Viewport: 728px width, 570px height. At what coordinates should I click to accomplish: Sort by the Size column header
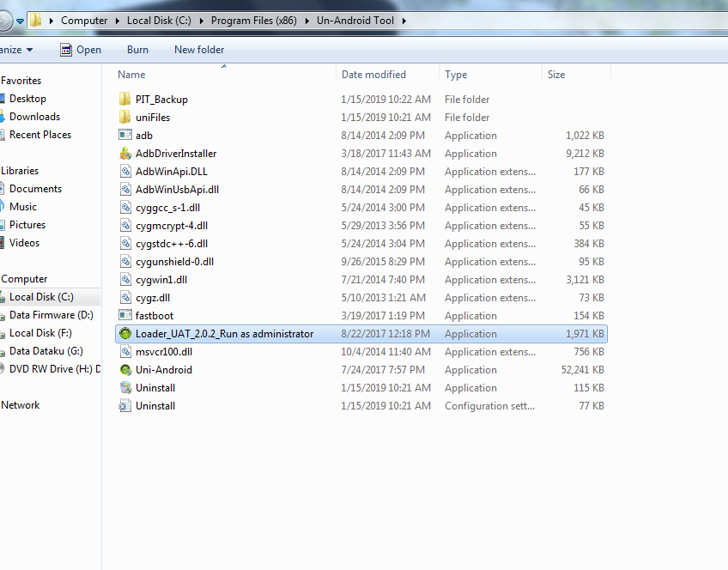click(x=556, y=75)
